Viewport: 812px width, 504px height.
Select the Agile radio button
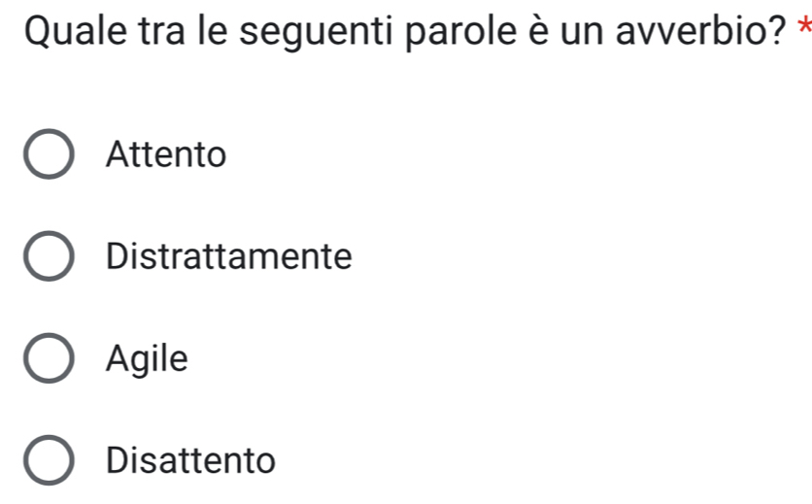point(48,360)
